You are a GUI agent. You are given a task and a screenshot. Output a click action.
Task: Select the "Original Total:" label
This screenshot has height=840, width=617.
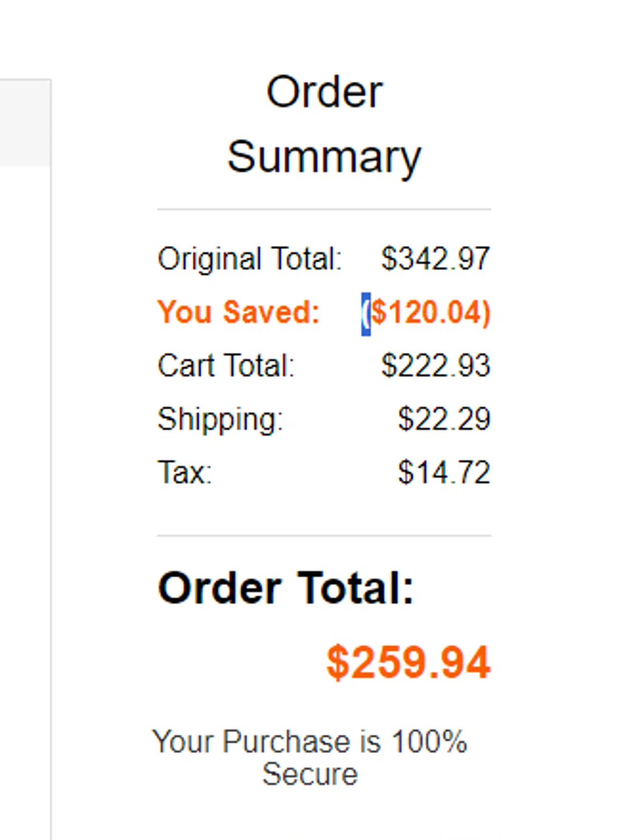[x=249, y=259]
